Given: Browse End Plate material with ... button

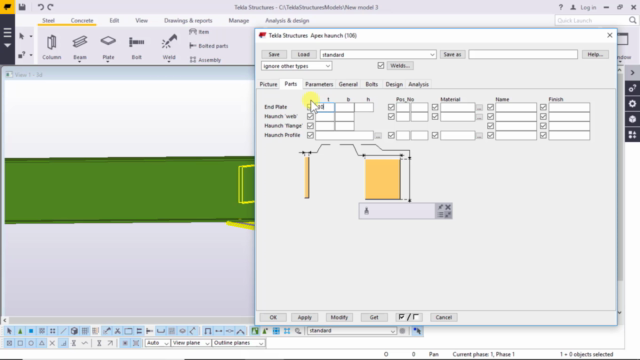Looking at the screenshot, I should (479, 107).
